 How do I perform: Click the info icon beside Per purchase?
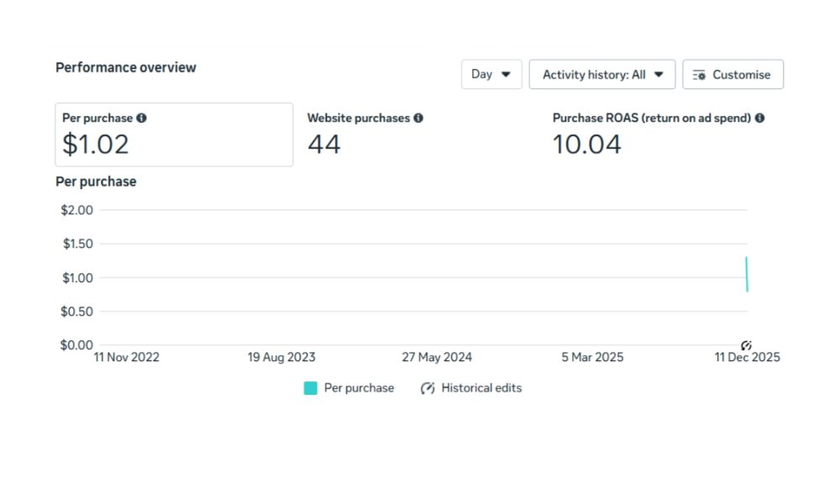point(142,118)
